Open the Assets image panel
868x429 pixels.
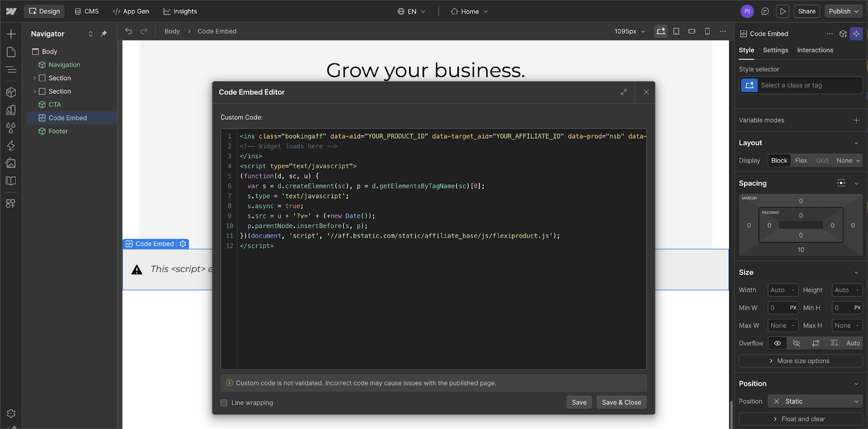pyautogui.click(x=11, y=163)
